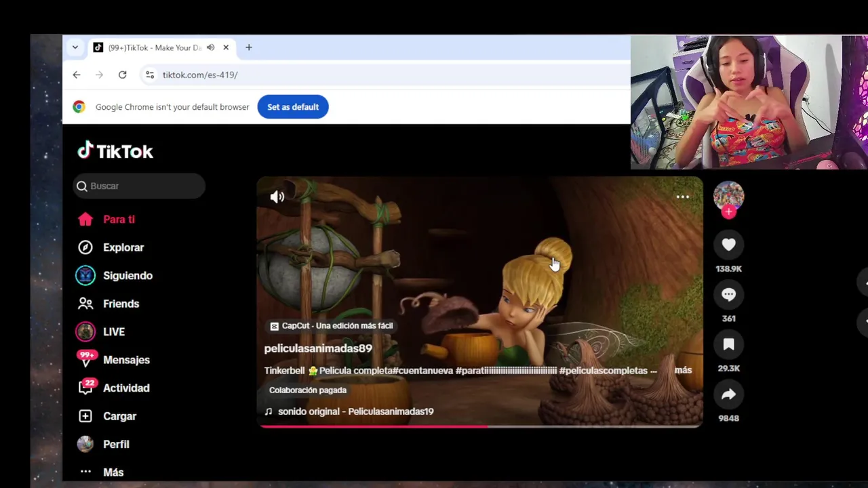Screen dimensions: 868x488
Task: Open the Explorar page
Action: (x=123, y=247)
